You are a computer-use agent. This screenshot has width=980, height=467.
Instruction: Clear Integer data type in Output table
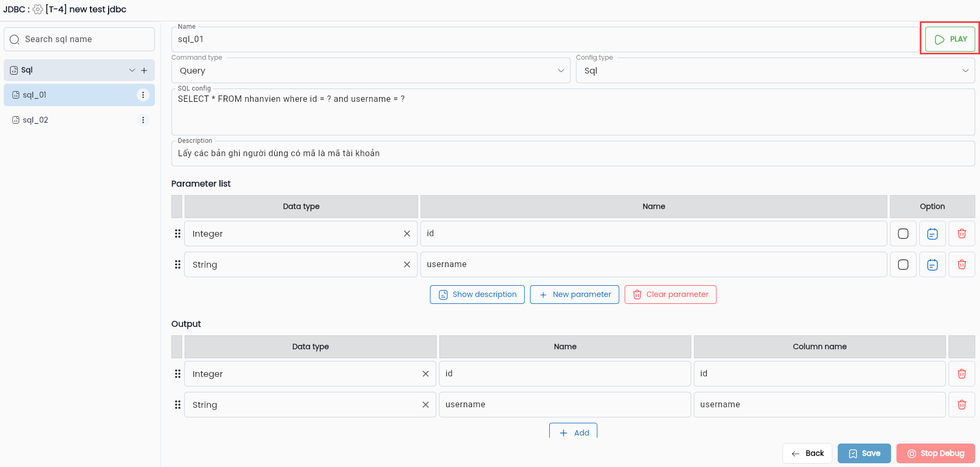[x=426, y=374]
